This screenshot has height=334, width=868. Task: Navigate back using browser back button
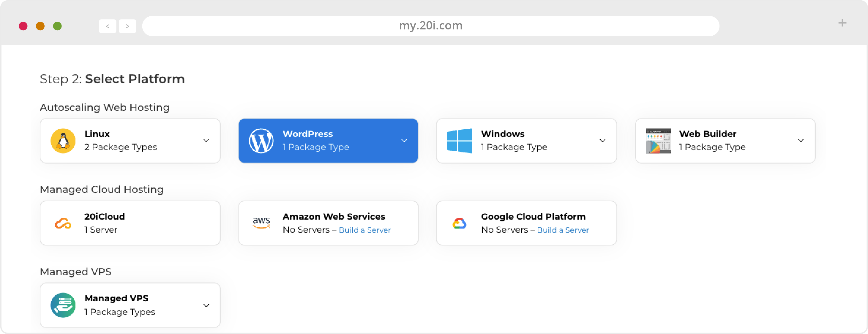point(108,26)
